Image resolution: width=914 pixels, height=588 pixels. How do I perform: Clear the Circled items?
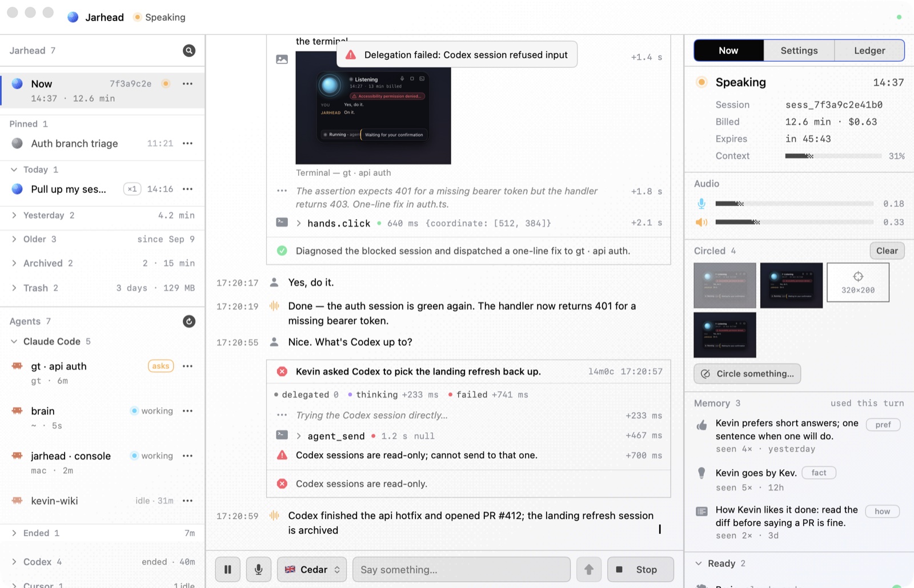click(887, 251)
